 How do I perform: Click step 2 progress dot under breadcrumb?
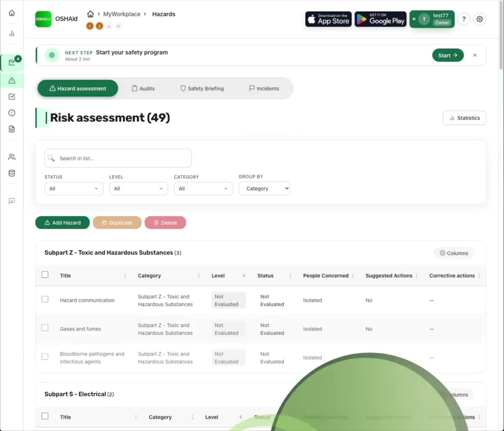(x=99, y=26)
